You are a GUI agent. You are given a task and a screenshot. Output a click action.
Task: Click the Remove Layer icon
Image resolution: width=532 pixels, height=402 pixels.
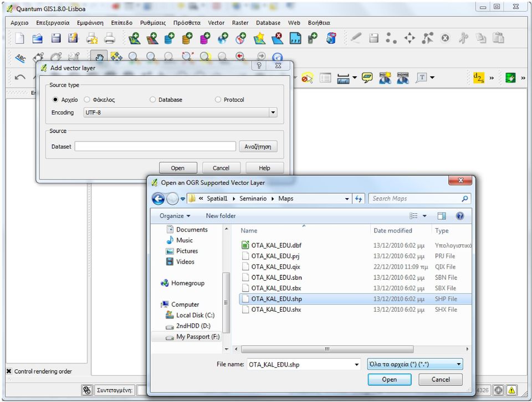pos(277,38)
